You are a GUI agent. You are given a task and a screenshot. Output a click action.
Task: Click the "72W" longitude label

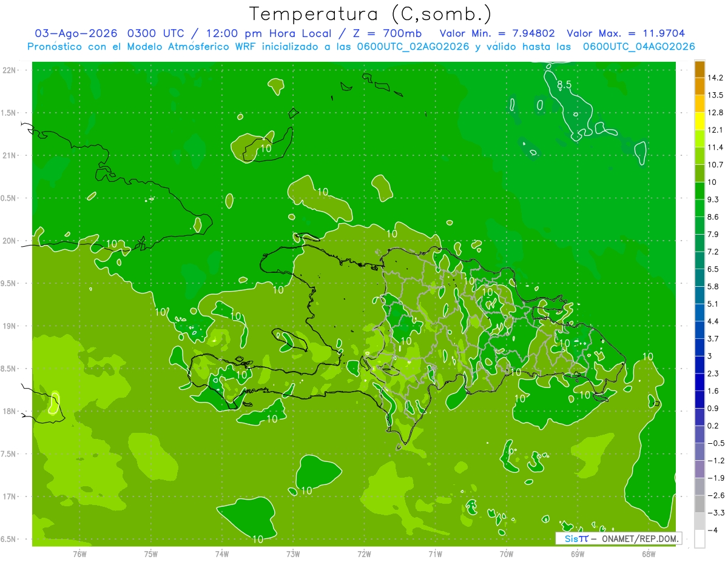[364, 554]
